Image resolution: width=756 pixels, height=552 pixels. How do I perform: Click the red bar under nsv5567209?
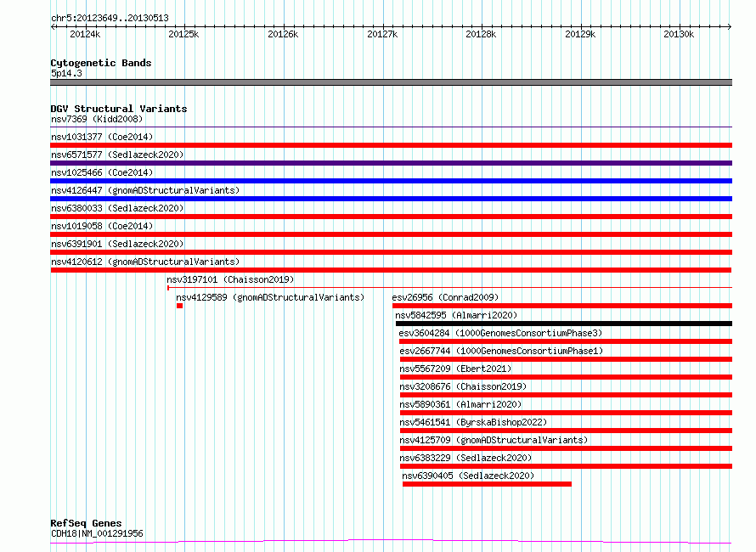tap(566, 377)
